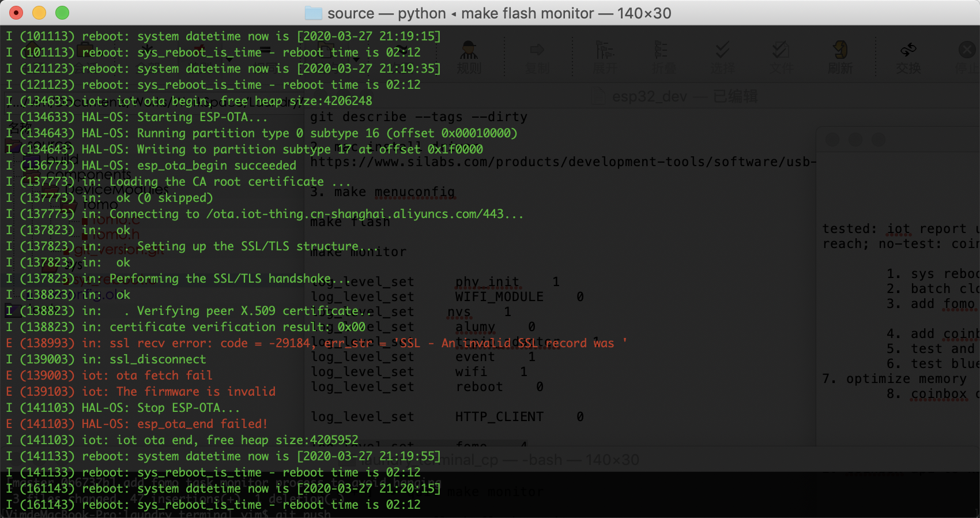Click 'git describe --tags --dirty' in background editor
Viewport: 980px width, 518px height.
pos(419,117)
